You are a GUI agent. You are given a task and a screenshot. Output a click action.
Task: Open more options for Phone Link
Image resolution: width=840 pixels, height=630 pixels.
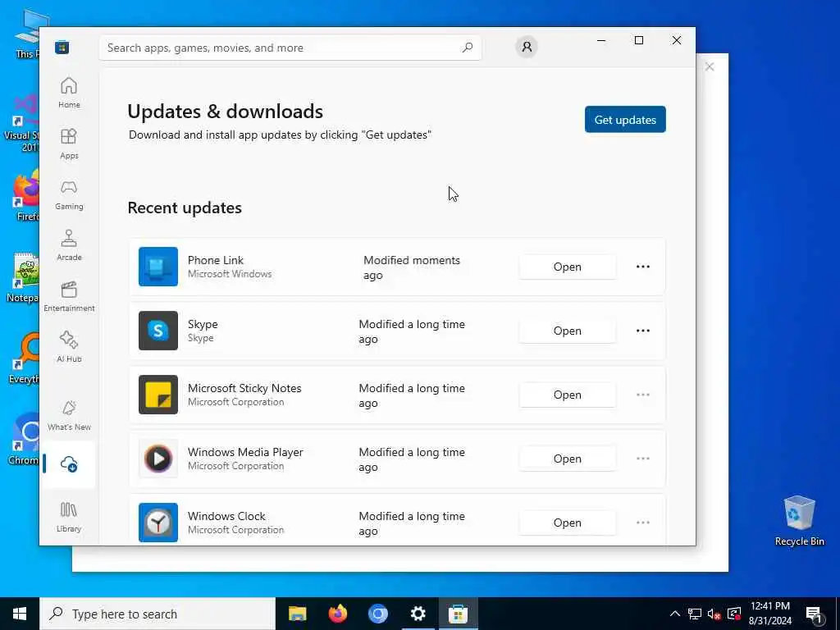point(643,267)
